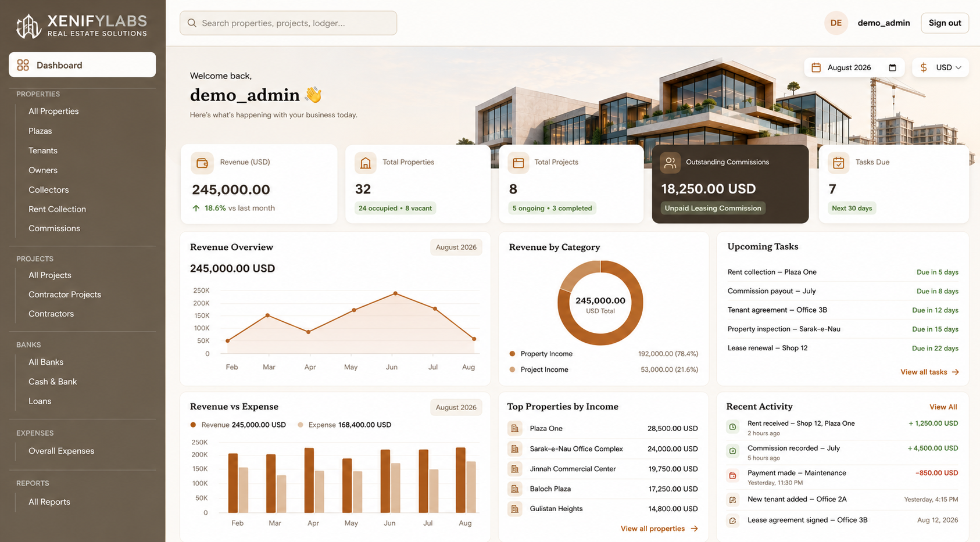Open Cash & Bank in sidebar
The image size is (980, 542).
point(52,382)
